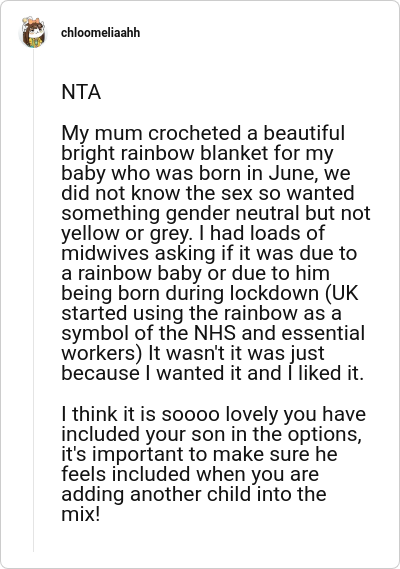Click the NTA verdict text
The image size is (400, 569).
[x=81, y=92]
